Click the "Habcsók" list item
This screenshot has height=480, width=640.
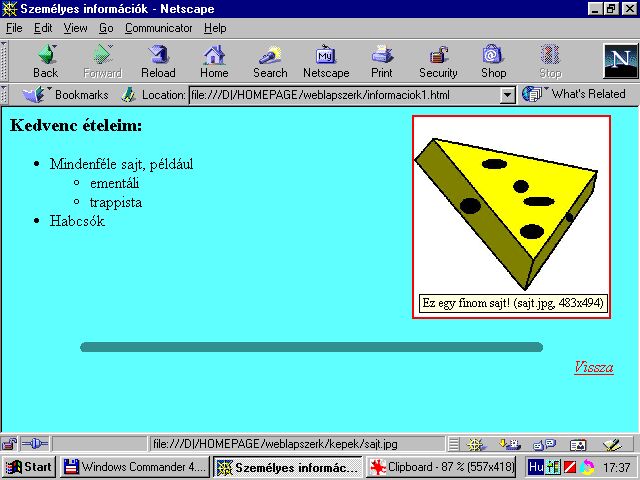(77, 221)
